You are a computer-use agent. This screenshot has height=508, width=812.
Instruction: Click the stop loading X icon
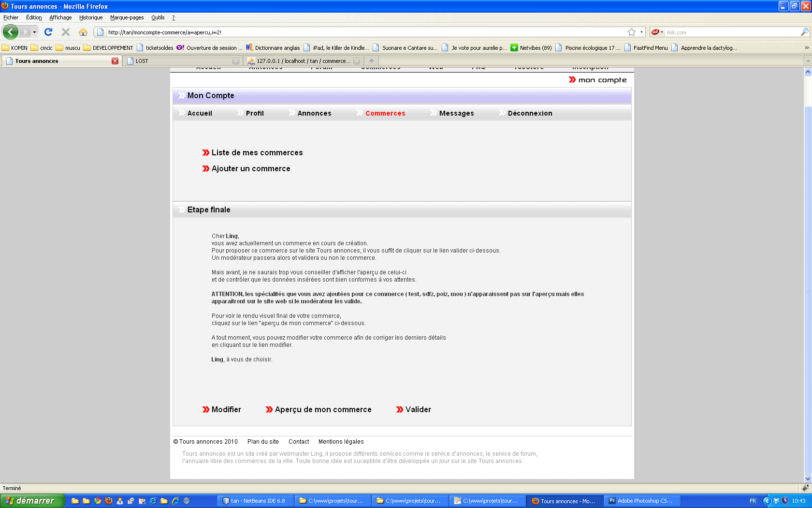[66, 32]
